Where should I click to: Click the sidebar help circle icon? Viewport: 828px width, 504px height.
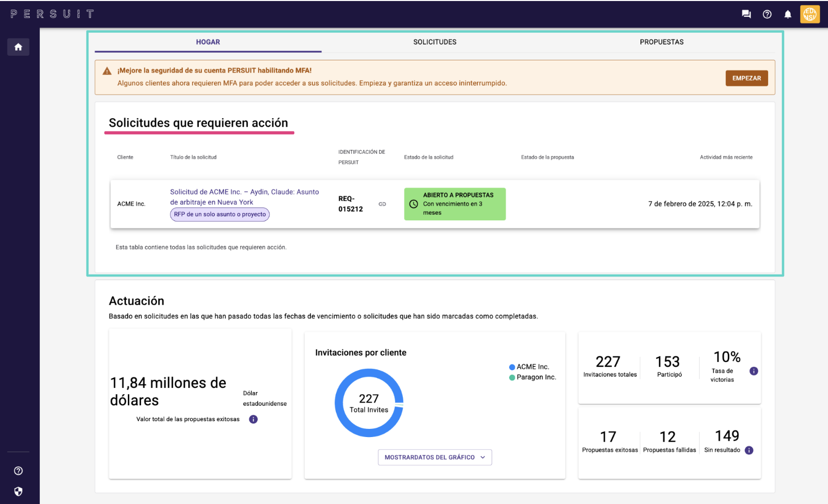[18, 471]
